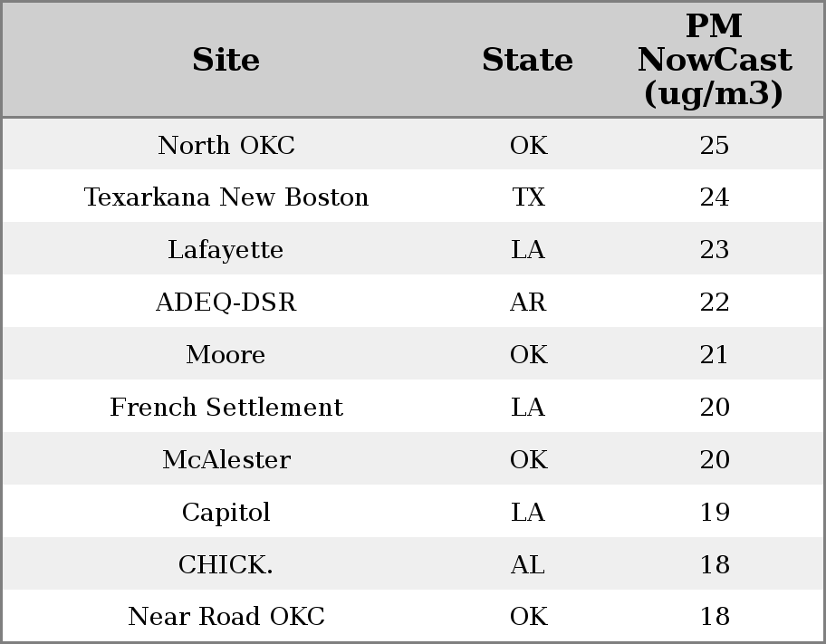
Task: Select the French Settlement site
Action: point(226,408)
